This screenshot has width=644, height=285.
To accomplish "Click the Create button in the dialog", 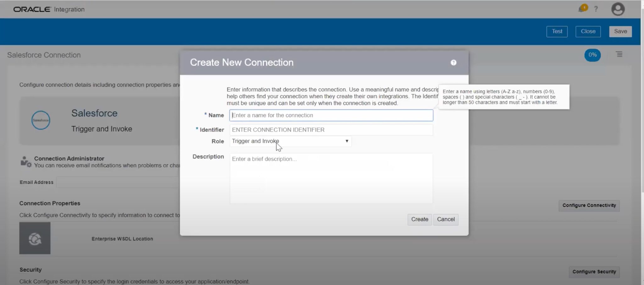I will click(x=419, y=219).
